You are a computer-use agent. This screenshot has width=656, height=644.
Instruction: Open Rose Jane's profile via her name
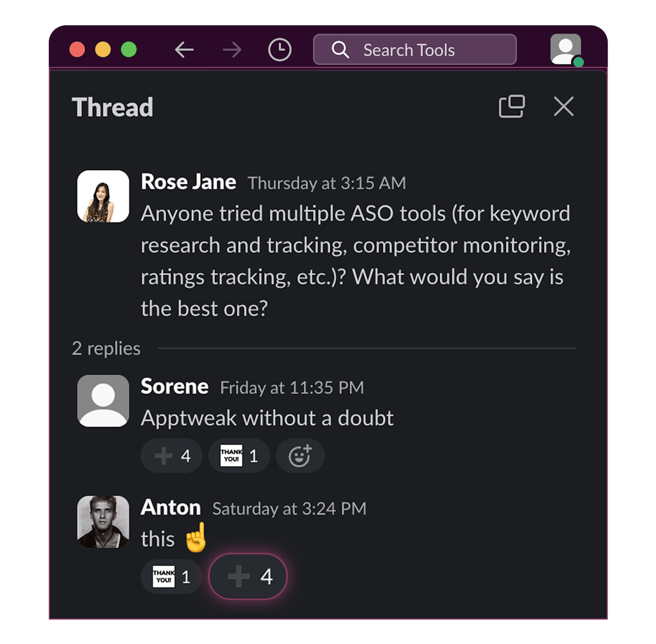click(x=188, y=182)
